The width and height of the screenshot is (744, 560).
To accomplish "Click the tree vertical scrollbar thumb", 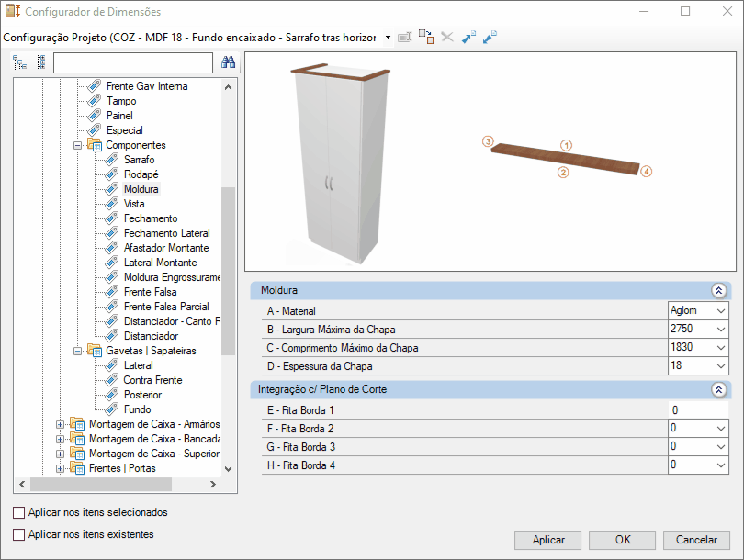I will (x=228, y=271).
